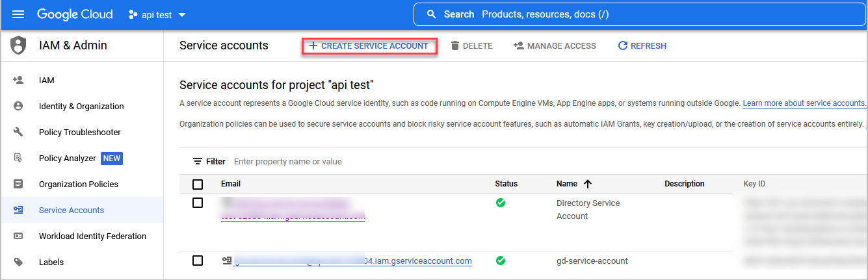Check the Directory Service Account row checkbox

click(198, 203)
